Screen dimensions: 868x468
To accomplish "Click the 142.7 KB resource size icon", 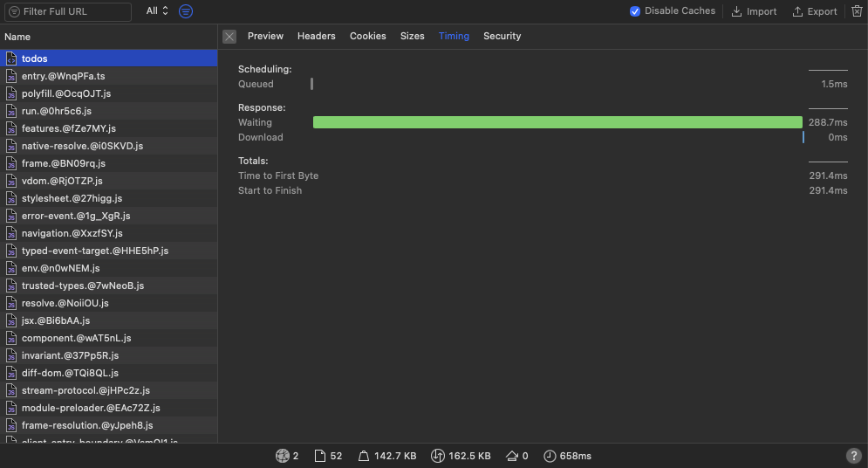I will (x=363, y=456).
